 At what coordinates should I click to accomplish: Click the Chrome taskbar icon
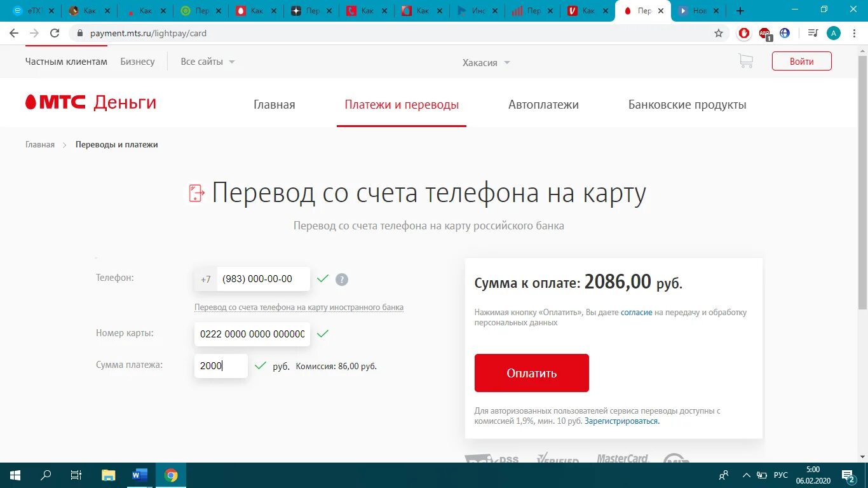(171, 475)
